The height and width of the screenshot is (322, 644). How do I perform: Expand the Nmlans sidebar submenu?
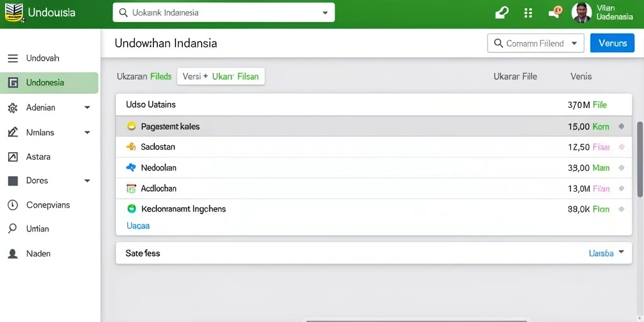tap(87, 133)
